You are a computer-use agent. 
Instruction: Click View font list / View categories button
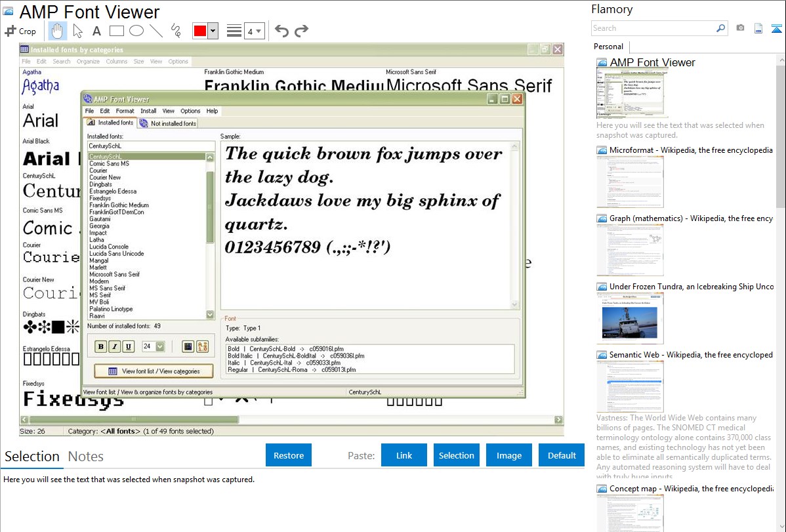[x=154, y=371]
